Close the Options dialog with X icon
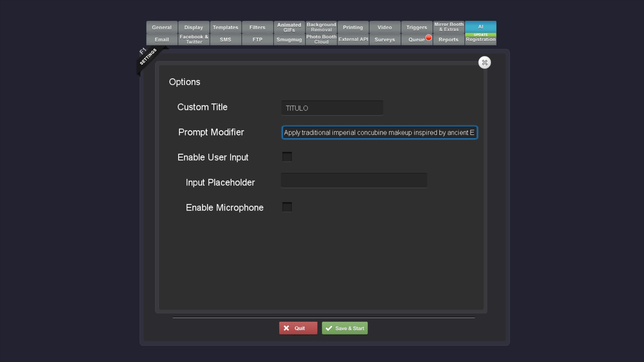Screen dimensions: 644x362 coord(484,63)
